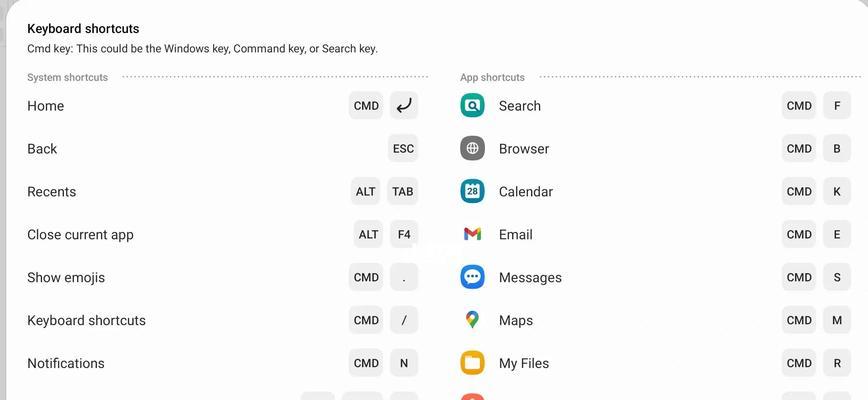The image size is (868, 400).
Task: Click the Calendar app icon
Action: [x=472, y=191]
